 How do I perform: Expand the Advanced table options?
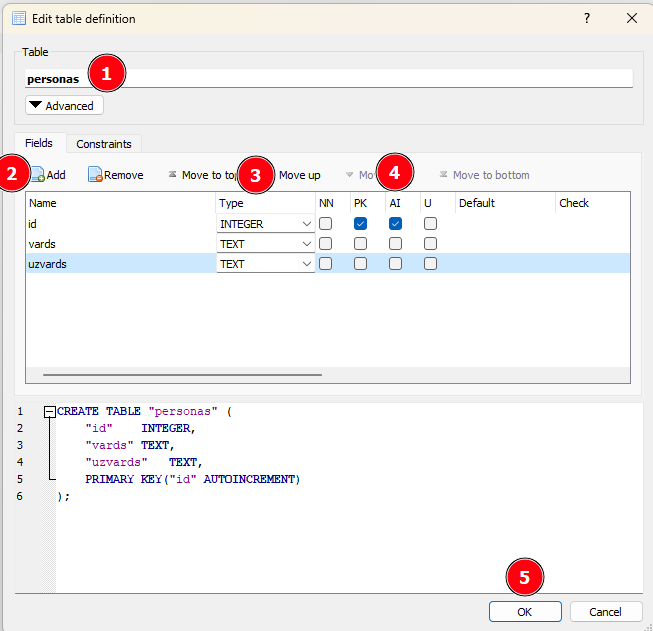(64, 105)
